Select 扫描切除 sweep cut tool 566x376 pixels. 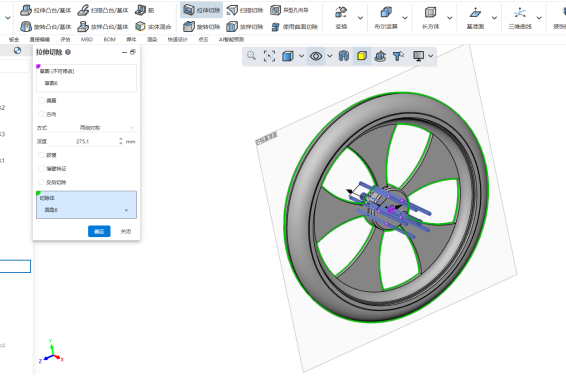pos(245,10)
